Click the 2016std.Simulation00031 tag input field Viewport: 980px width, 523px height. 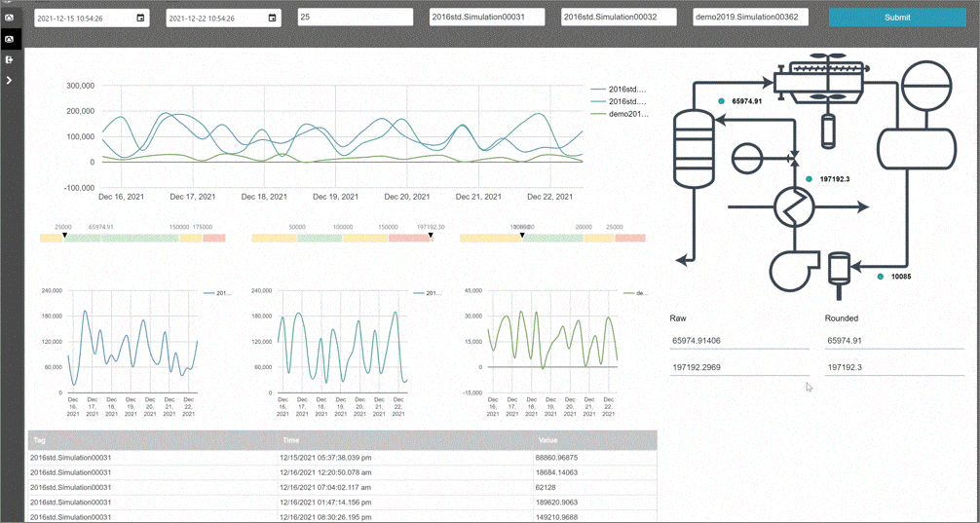coord(487,18)
